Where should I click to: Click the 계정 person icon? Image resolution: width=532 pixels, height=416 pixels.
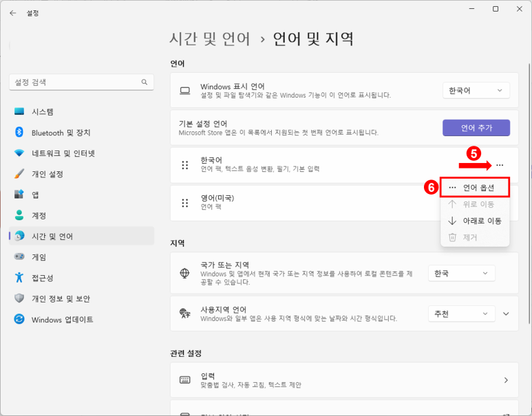[x=19, y=215]
